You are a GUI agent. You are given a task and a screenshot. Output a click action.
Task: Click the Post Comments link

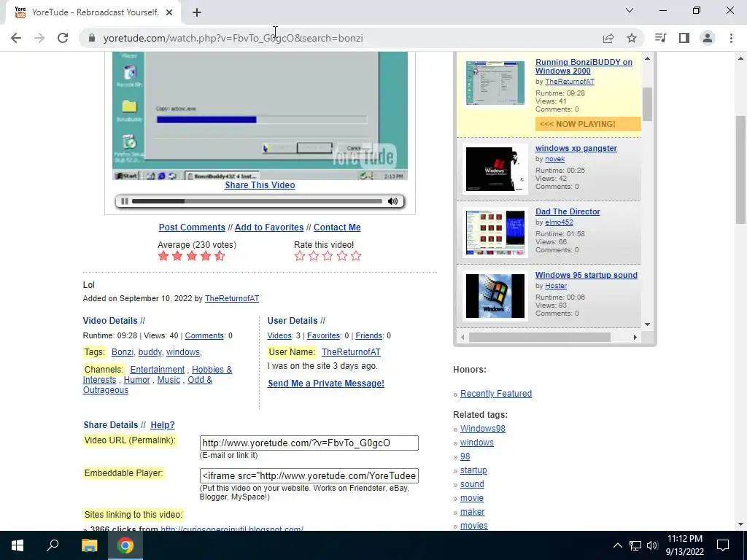192,227
